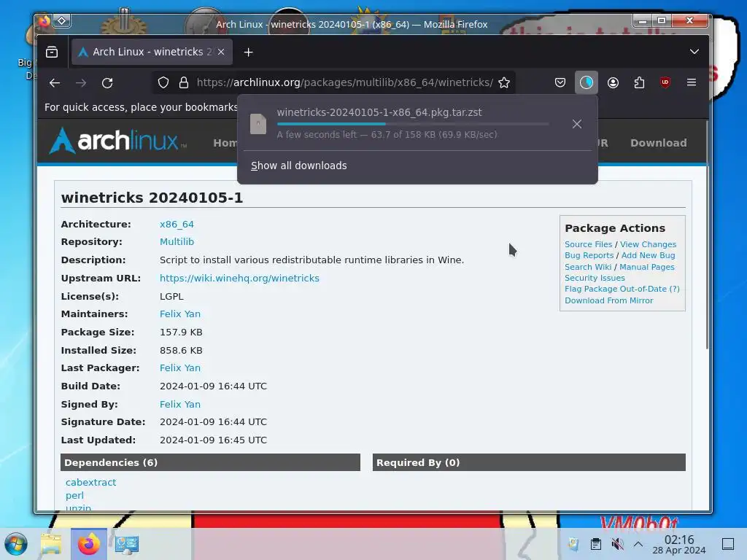The width and height of the screenshot is (747, 560).
Task: Open the Signed By Felix Yan link
Action: pyautogui.click(x=180, y=404)
